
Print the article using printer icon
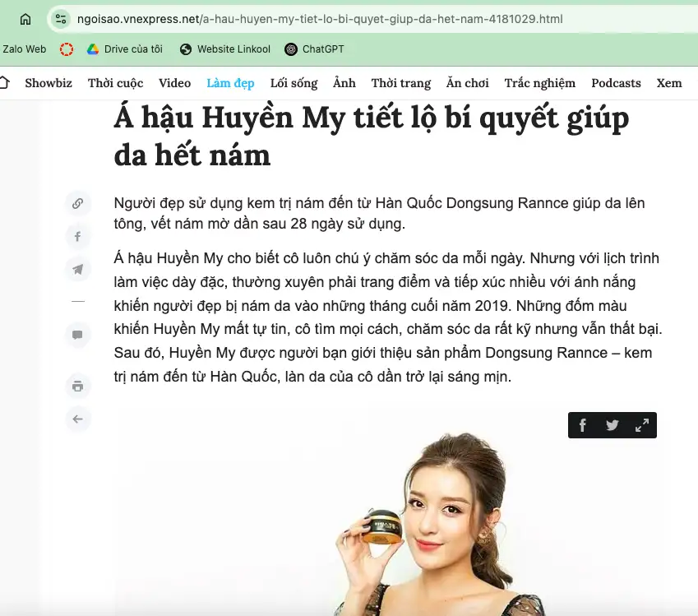click(77, 387)
